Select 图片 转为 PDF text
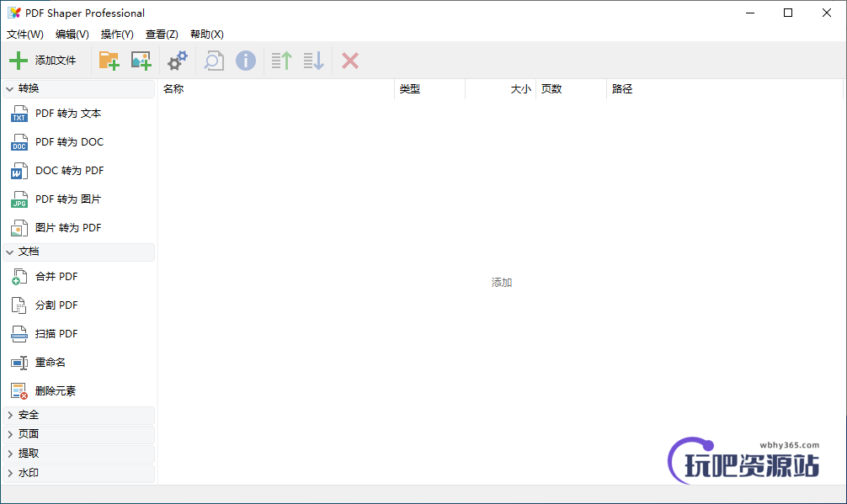This screenshot has width=847, height=504. (x=68, y=228)
